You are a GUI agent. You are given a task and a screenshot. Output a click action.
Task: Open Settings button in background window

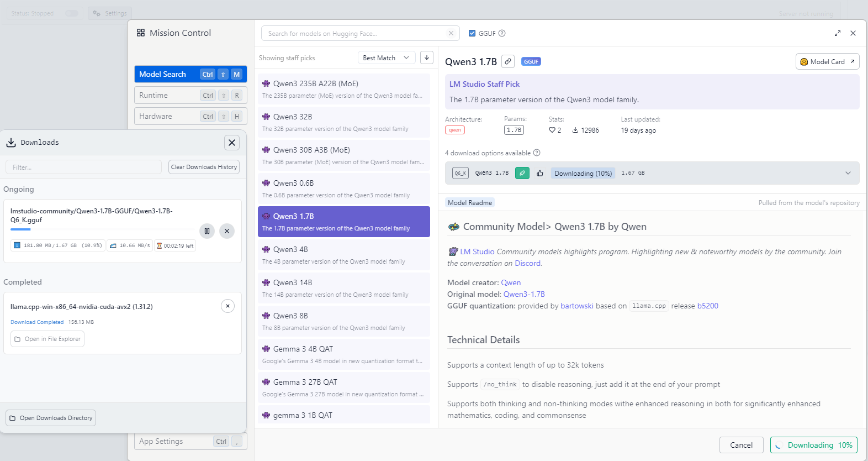(110, 13)
